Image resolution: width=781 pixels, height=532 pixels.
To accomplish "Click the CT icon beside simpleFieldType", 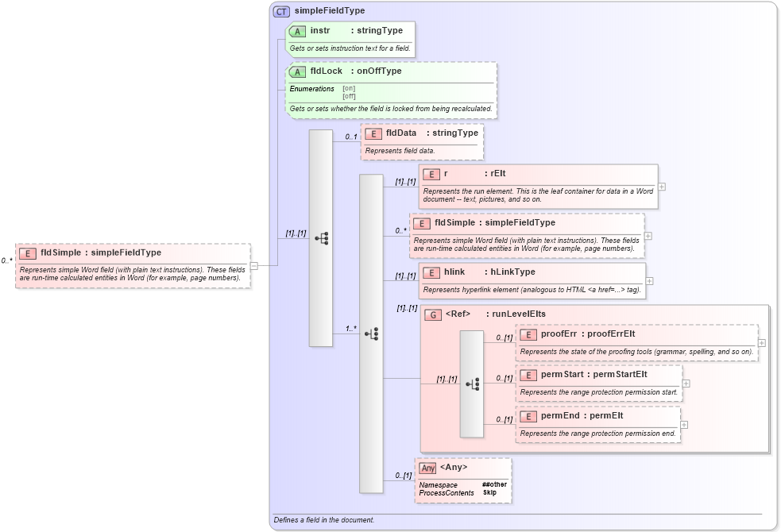I will click(282, 10).
